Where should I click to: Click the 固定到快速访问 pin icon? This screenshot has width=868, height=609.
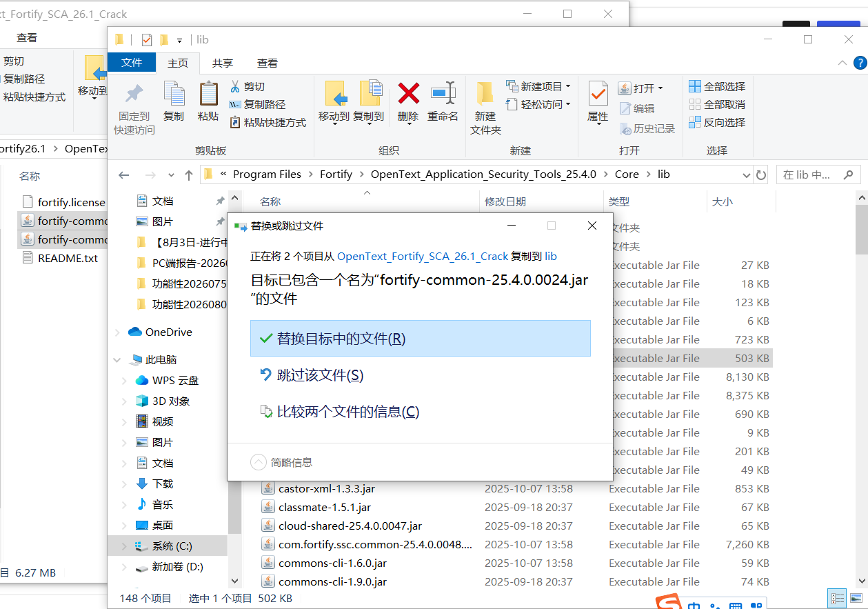pyautogui.click(x=134, y=94)
